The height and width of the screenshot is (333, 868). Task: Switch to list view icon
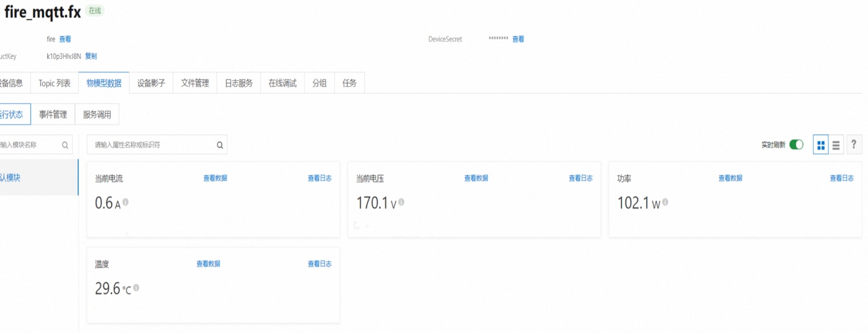click(x=836, y=145)
